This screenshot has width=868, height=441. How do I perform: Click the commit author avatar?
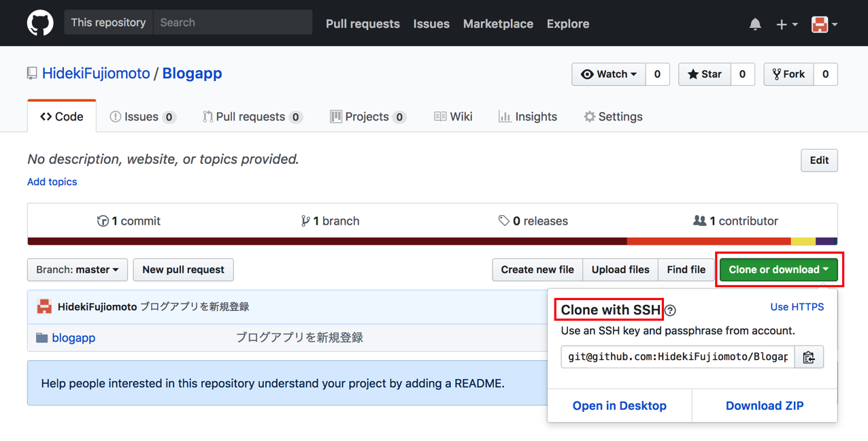[44, 307]
